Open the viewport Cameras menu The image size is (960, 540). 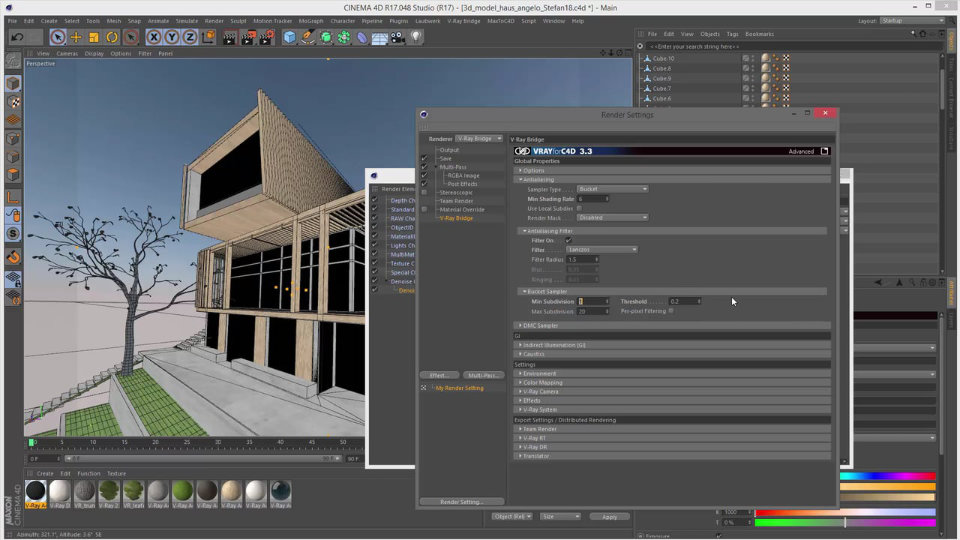click(67, 54)
